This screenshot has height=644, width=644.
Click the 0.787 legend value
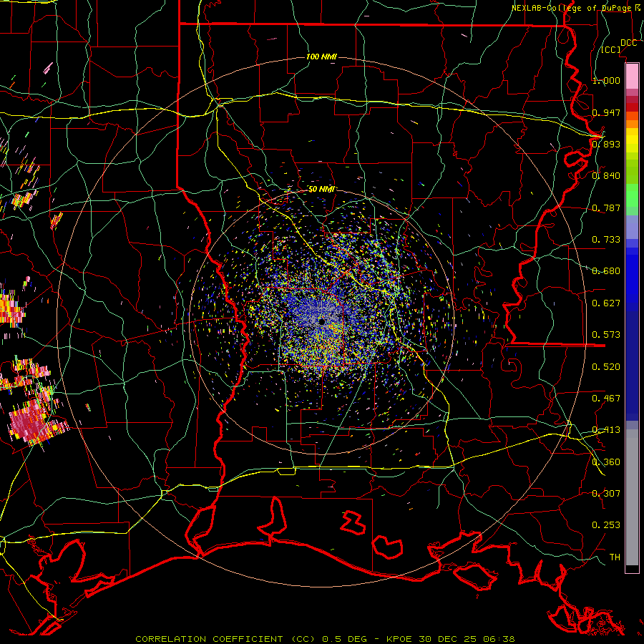606,208
